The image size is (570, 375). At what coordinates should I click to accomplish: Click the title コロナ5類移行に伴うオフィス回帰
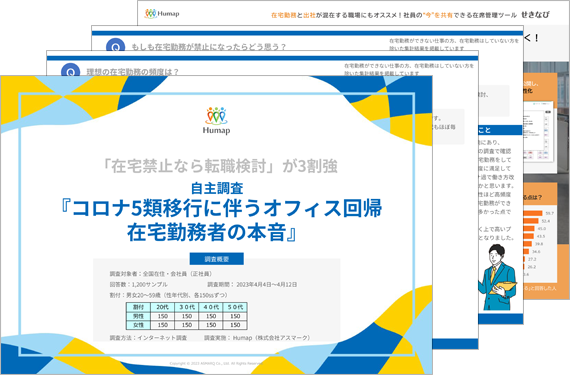(221, 208)
